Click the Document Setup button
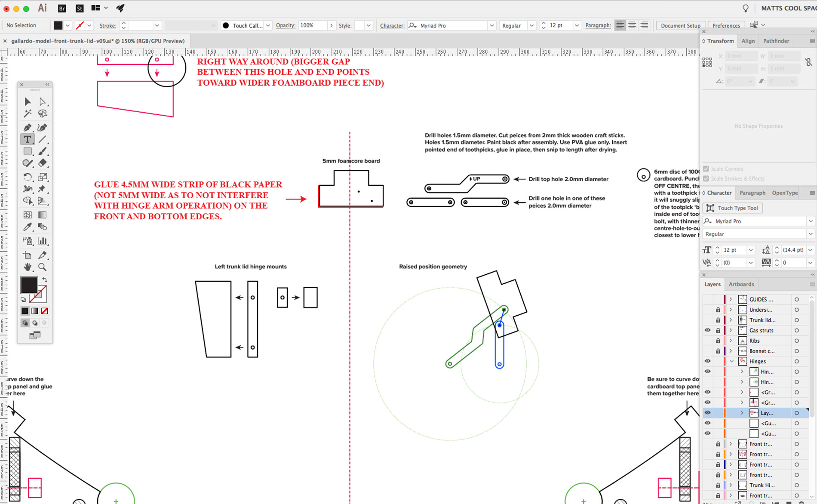The width and height of the screenshot is (817, 504). coord(680,25)
